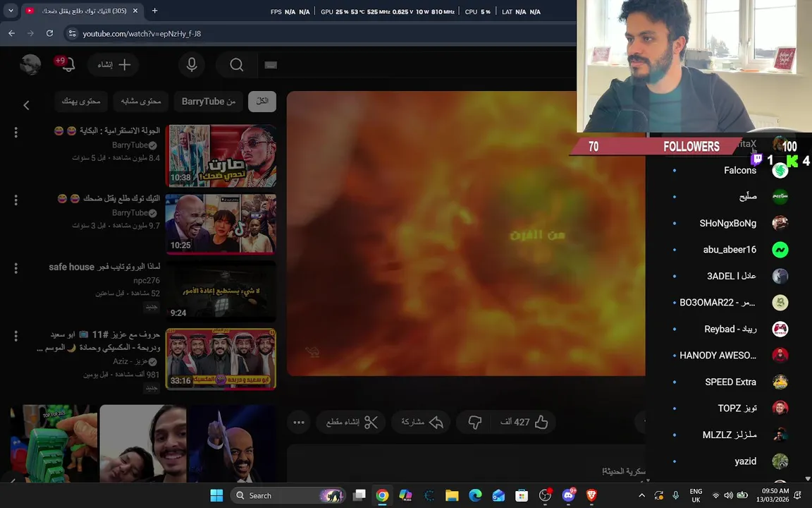
Task: Open the YouTube account avatar menu
Action: coord(30,65)
